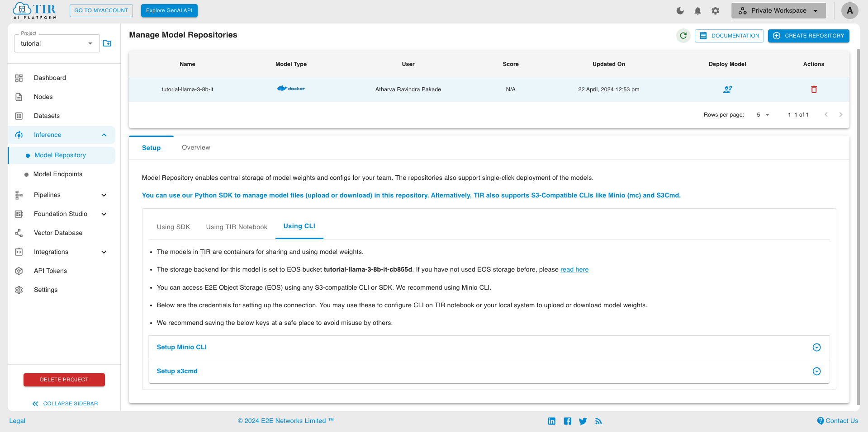The width and height of the screenshot is (868, 432).
Task: Click the docker model type icon
Action: click(291, 89)
